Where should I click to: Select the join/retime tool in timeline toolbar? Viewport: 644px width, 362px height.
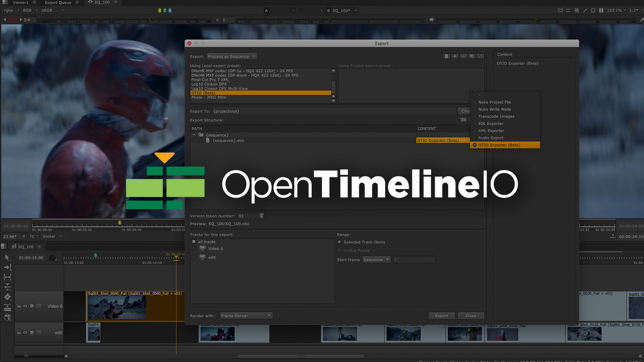tap(7, 307)
